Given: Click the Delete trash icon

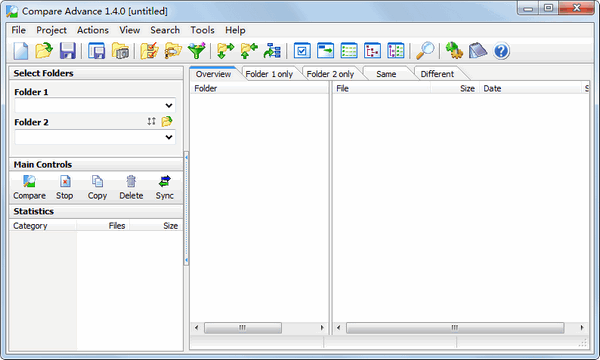Looking at the screenshot, I should tap(131, 187).
